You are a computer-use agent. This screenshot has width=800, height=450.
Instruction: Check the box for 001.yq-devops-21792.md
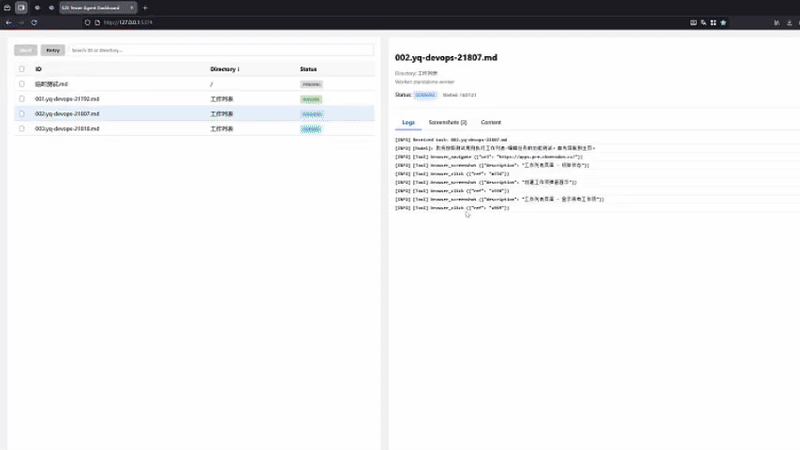[21, 99]
